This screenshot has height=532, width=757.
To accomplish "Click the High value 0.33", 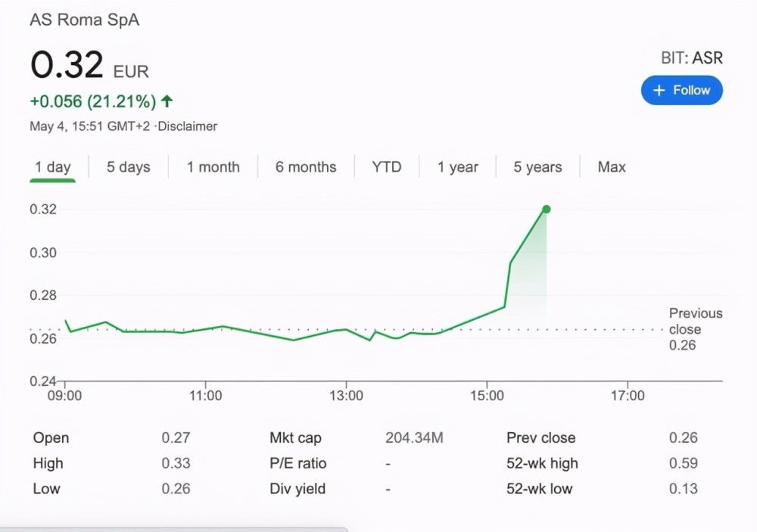I will (176, 463).
